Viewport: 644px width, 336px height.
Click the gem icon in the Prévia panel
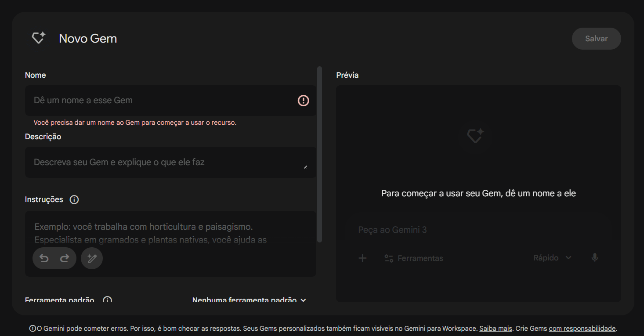coord(475,135)
